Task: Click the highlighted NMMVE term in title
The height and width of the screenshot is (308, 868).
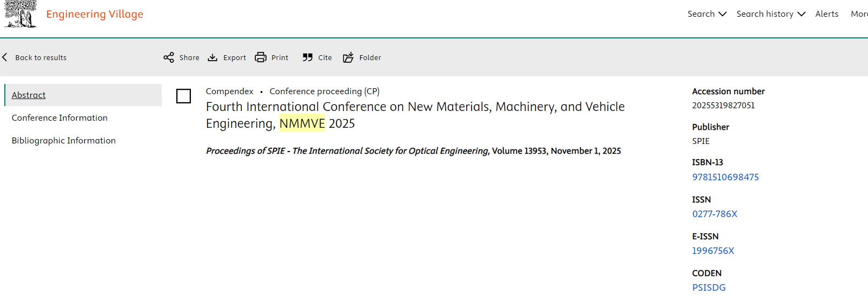Action: coord(302,123)
